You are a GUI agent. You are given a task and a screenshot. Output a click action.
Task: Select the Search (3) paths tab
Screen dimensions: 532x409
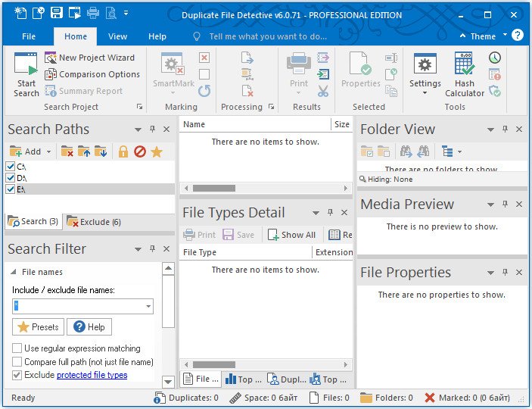(x=33, y=221)
